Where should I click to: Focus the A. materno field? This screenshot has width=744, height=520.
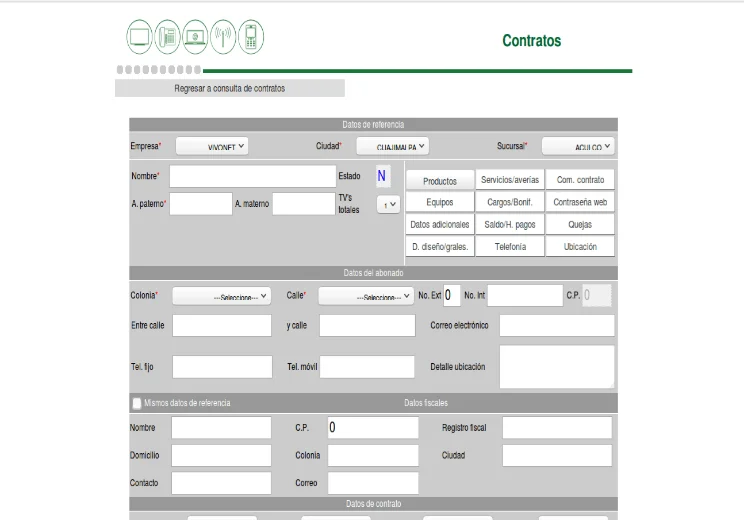(x=304, y=204)
